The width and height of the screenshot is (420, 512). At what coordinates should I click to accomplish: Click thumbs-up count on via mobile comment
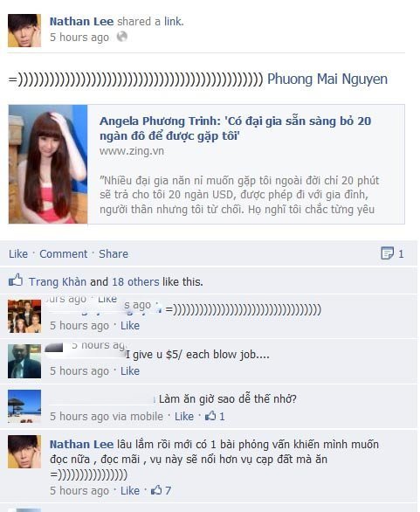(215, 416)
